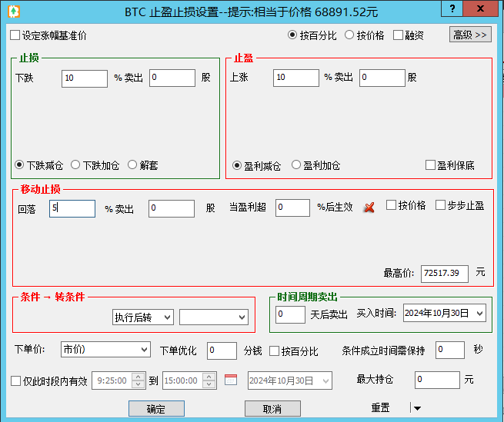Click the 移动止损 卖出 shares field
Viewport: 504px width, 422px height.
coord(172,208)
